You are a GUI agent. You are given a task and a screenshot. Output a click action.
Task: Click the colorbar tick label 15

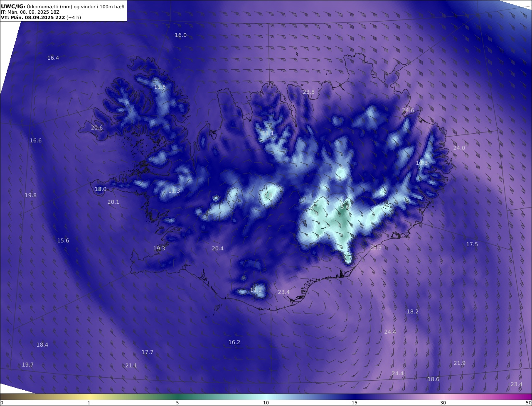[355, 403]
